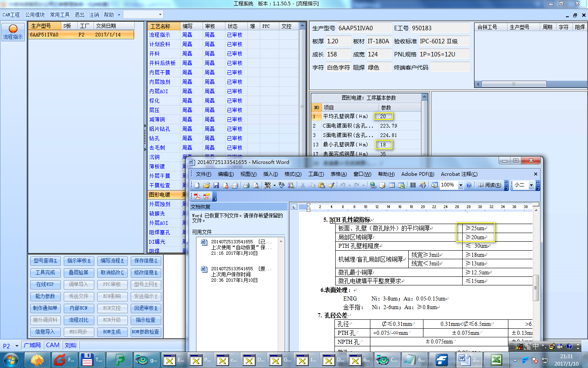
Task: Click the Drawing toolbar icon in Word
Action: coord(423,185)
